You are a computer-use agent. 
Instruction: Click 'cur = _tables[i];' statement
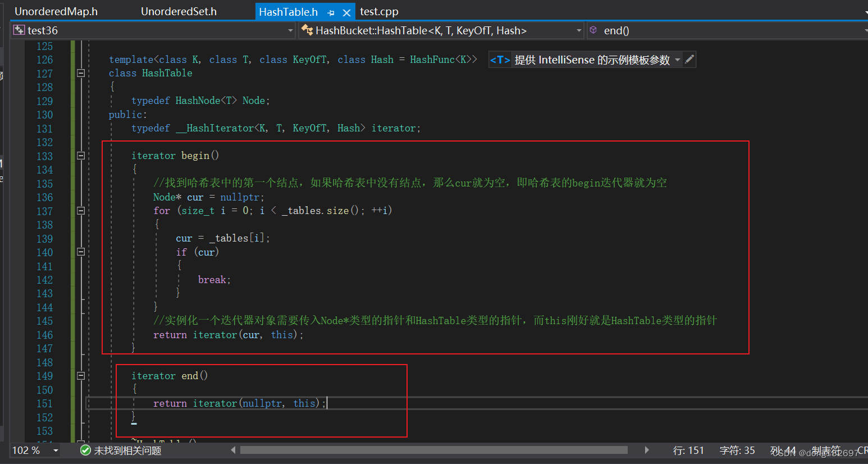coord(222,238)
